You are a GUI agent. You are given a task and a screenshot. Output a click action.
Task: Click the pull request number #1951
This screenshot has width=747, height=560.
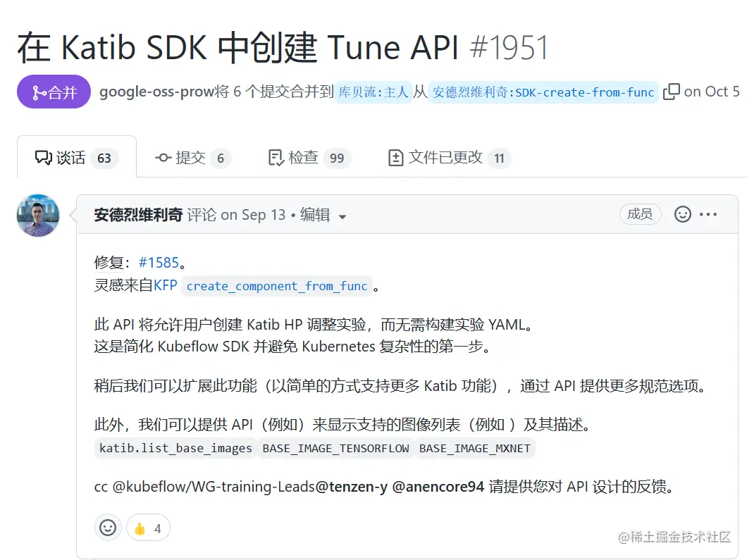tap(509, 47)
